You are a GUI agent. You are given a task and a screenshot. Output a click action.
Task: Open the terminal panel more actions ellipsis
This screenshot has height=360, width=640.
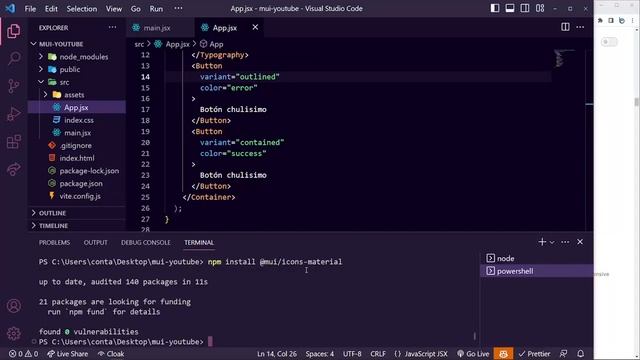[x=565, y=242]
